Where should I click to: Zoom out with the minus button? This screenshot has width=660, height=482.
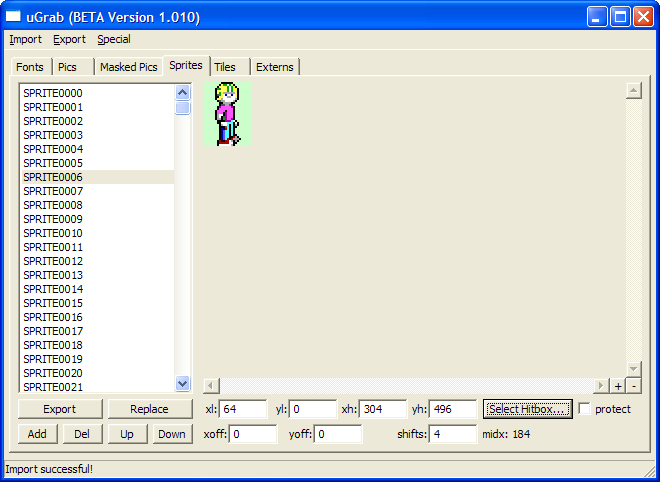(634, 386)
